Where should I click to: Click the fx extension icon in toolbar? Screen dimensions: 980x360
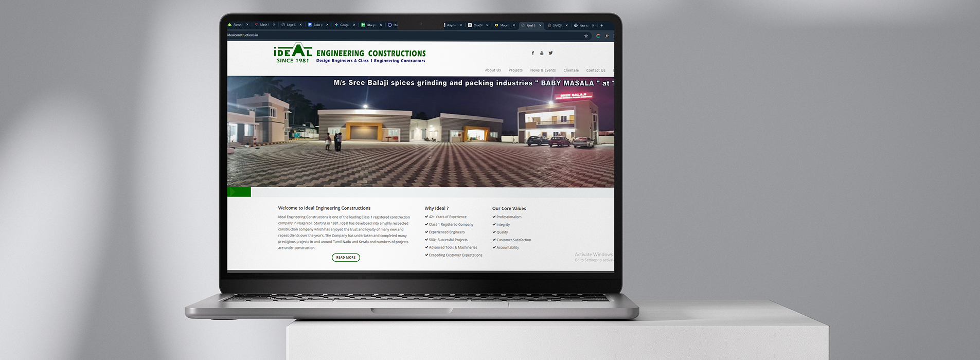point(607,36)
